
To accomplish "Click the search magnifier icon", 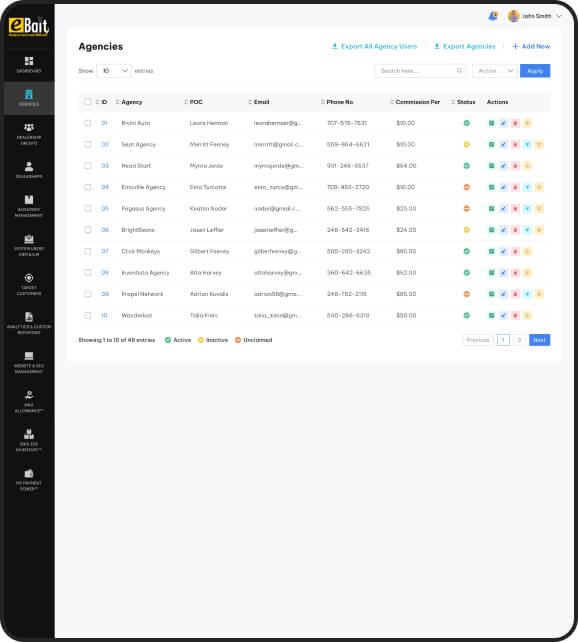I will tap(459, 71).
